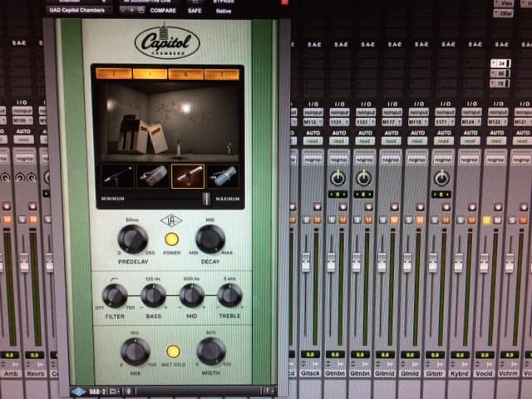Open the UAD Capitol Chambers plugin selector
The image size is (532, 399).
click(x=79, y=10)
